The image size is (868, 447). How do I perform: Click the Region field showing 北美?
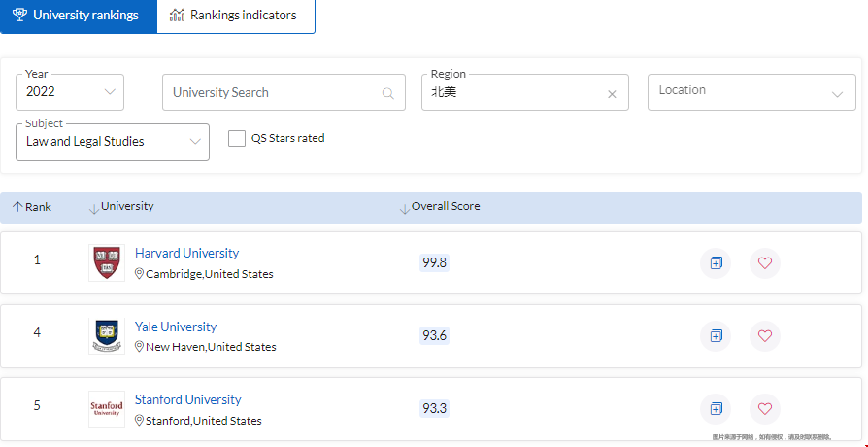[525, 92]
